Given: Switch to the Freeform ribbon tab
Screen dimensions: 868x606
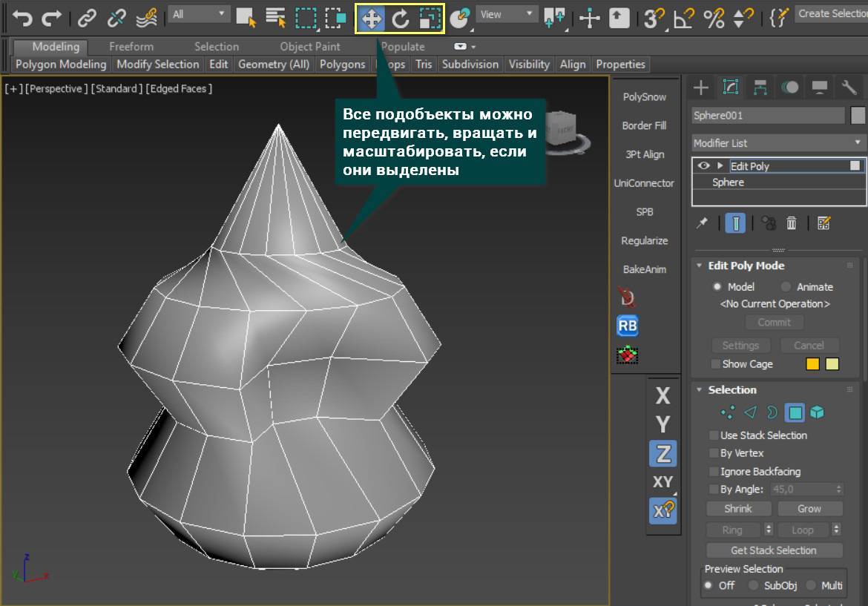Looking at the screenshot, I should [x=131, y=47].
